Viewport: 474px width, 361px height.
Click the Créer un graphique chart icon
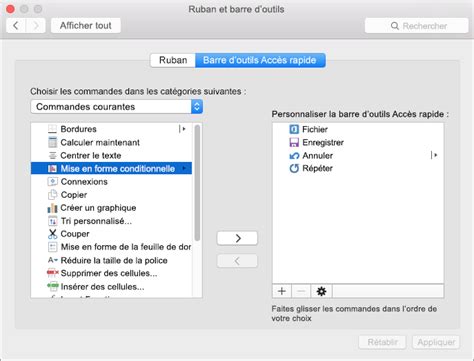[x=52, y=208]
